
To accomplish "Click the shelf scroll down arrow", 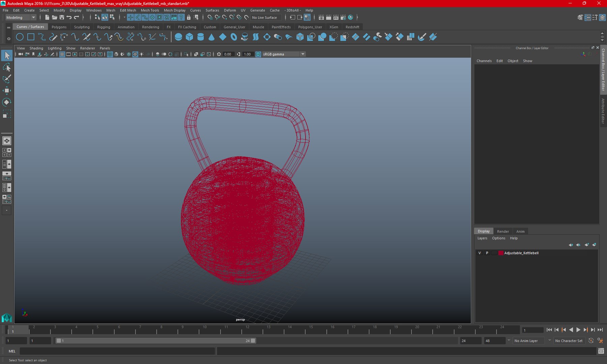I will 602,40.
